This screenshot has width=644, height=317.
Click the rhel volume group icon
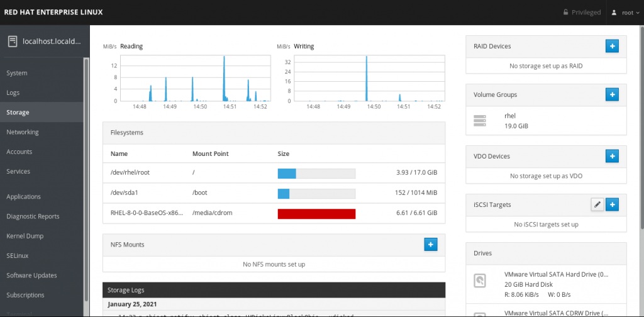click(480, 121)
